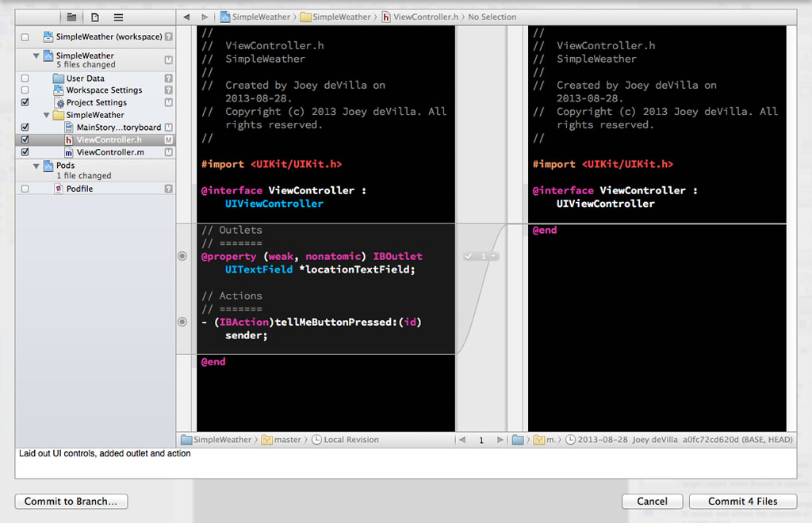This screenshot has height=523, width=812.
Task: Go back with the left navigation arrow
Action: tap(186, 17)
